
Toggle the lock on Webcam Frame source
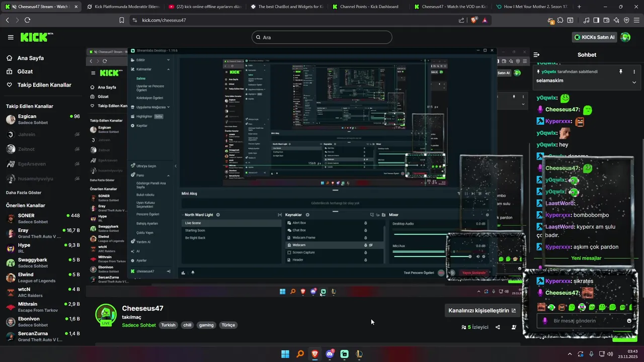tap(365, 237)
